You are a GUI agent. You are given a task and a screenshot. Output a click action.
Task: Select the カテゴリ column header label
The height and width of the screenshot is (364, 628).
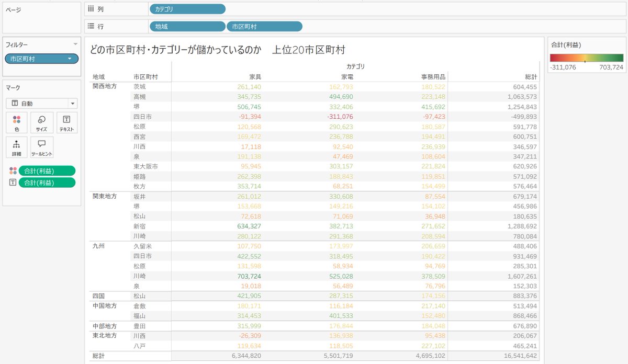click(355, 66)
